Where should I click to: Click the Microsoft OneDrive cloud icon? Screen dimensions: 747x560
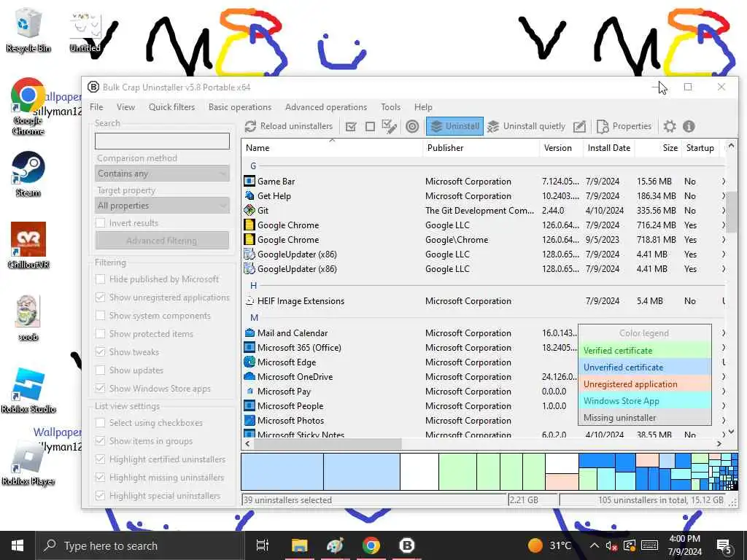coord(249,377)
